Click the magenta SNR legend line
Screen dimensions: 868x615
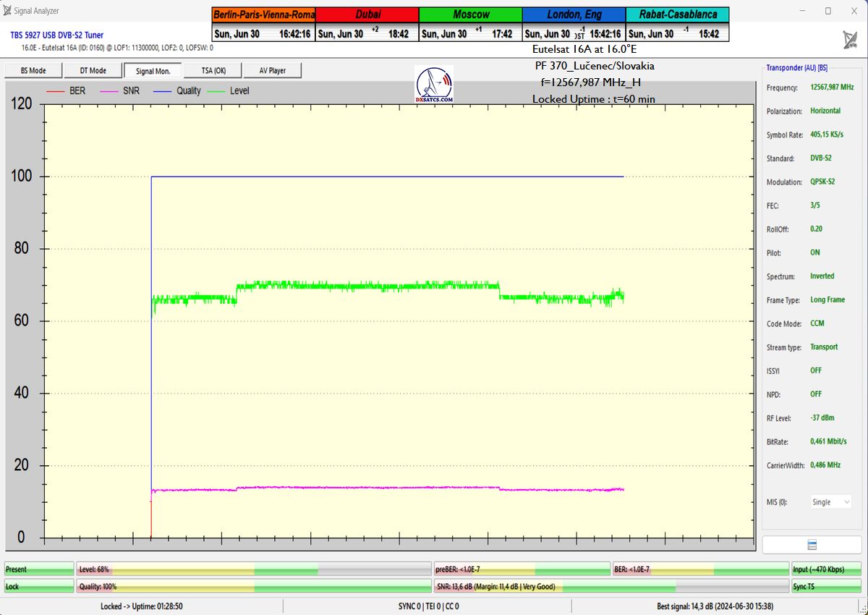click(109, 91)
